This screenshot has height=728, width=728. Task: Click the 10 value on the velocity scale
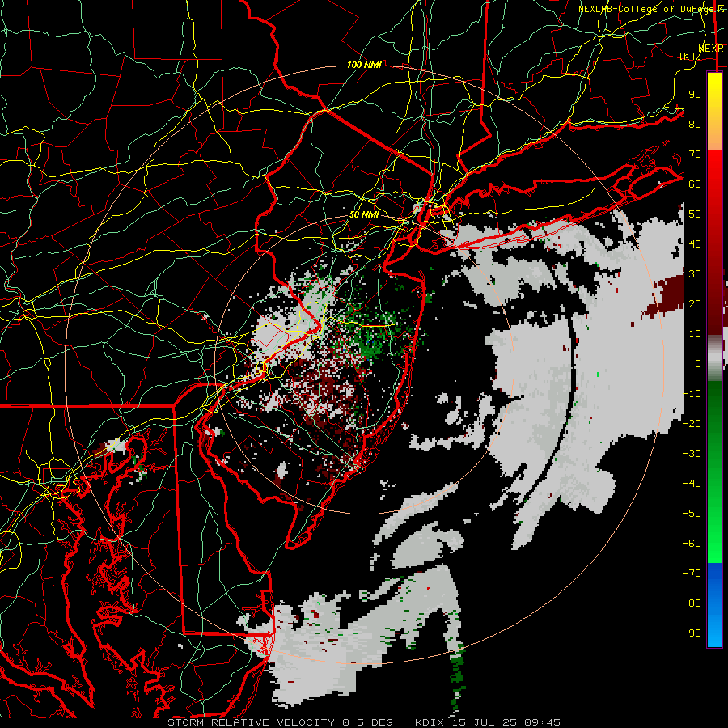(x=695, y=334)
